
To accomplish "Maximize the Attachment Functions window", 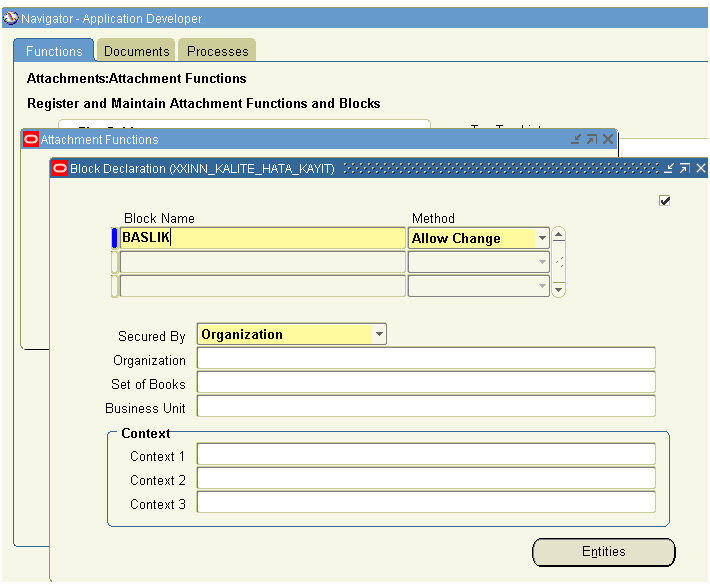I will pos(591,140).
